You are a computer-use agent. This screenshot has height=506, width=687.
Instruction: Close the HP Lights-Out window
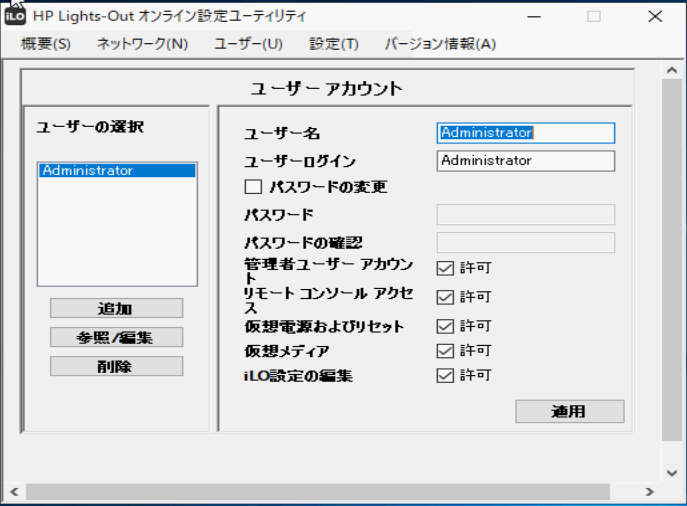pyautogui.click(x=655, y=17)
